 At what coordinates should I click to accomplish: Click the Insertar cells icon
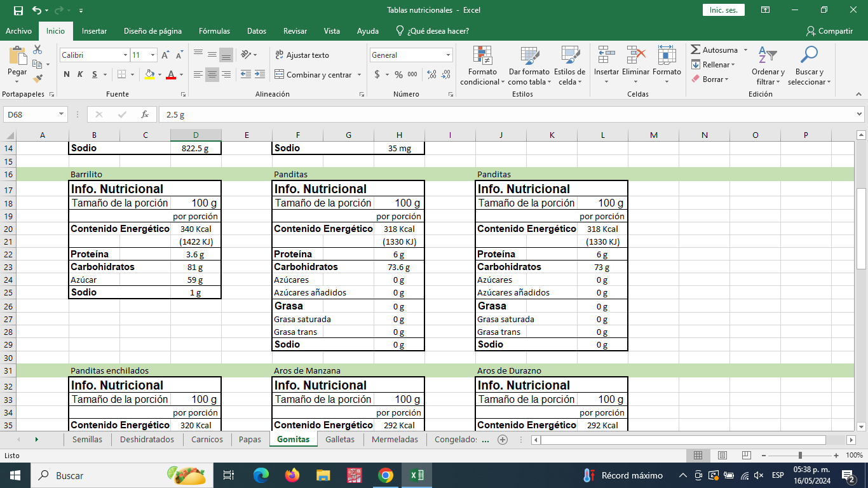click(606, 55)
